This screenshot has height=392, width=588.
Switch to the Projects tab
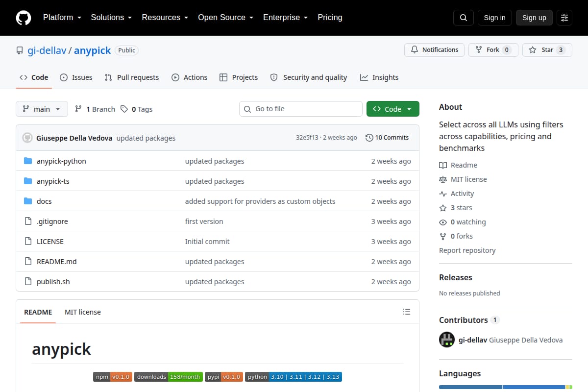pos(239,77)
